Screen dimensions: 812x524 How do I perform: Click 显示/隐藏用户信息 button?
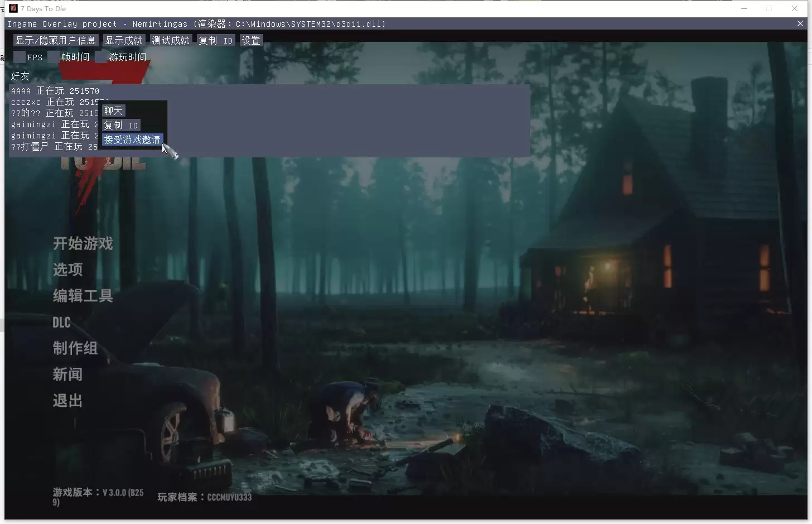[56, 40]
